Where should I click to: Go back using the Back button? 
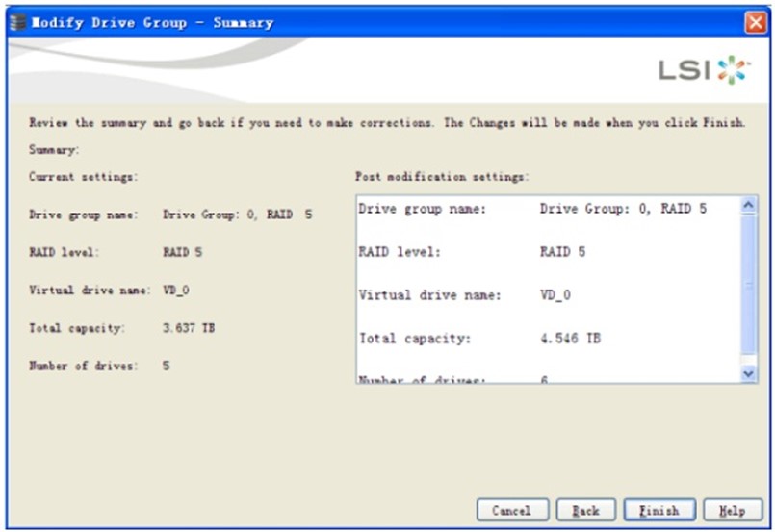(x=584, y=511)
